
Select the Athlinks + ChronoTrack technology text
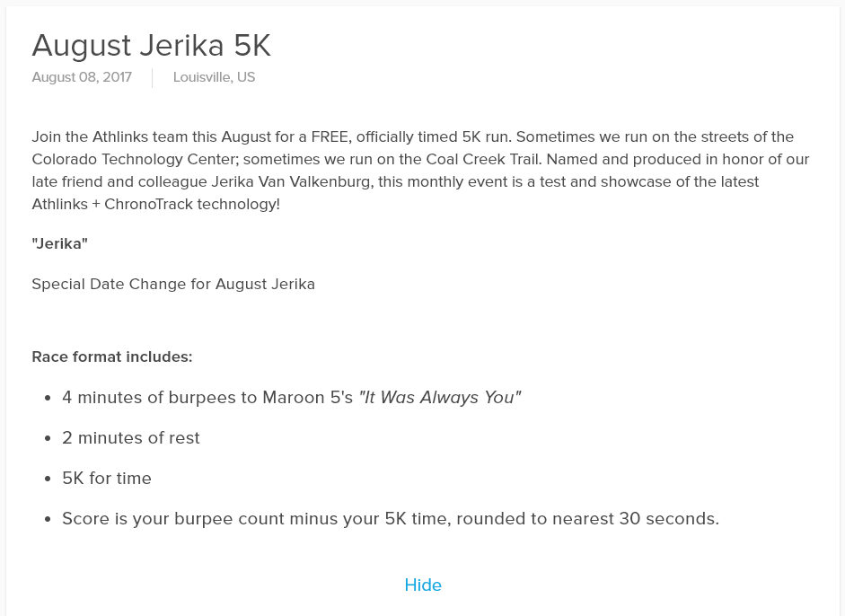click(x=155, y=204)
